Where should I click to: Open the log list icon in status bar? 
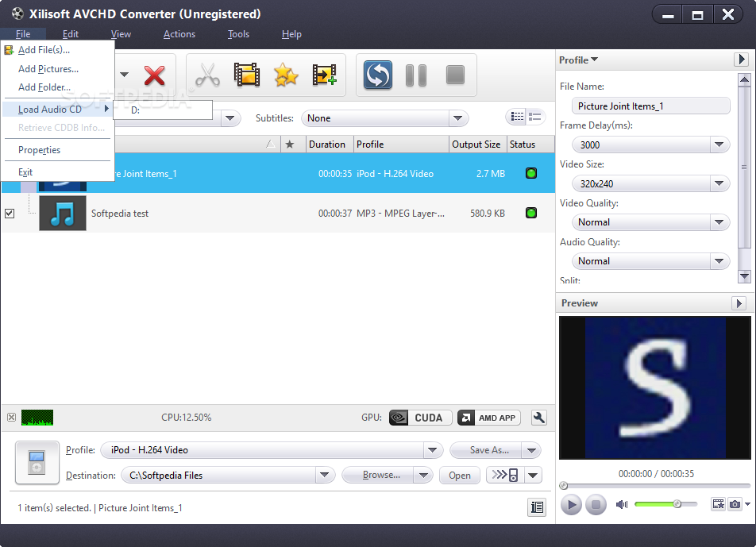click(537, 507)
